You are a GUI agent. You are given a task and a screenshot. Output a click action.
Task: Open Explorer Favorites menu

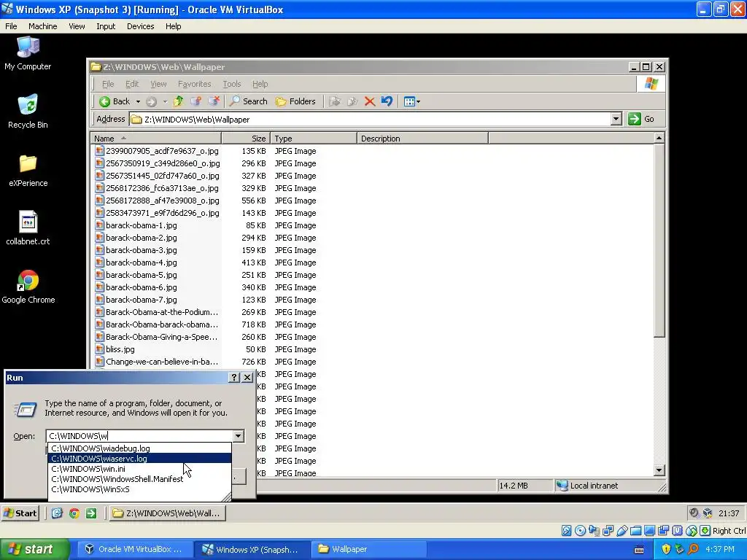point(194,84)
